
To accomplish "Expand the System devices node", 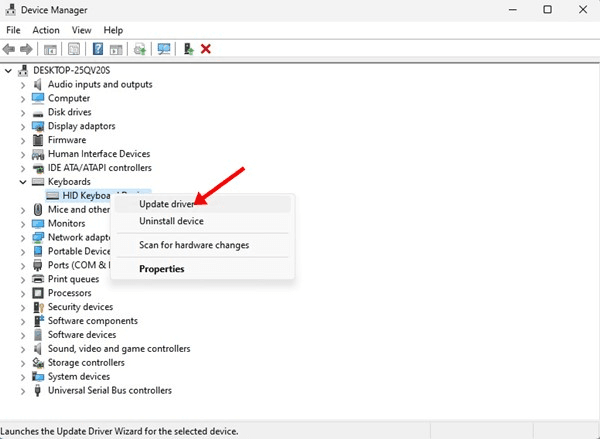I will pos(23,377).
